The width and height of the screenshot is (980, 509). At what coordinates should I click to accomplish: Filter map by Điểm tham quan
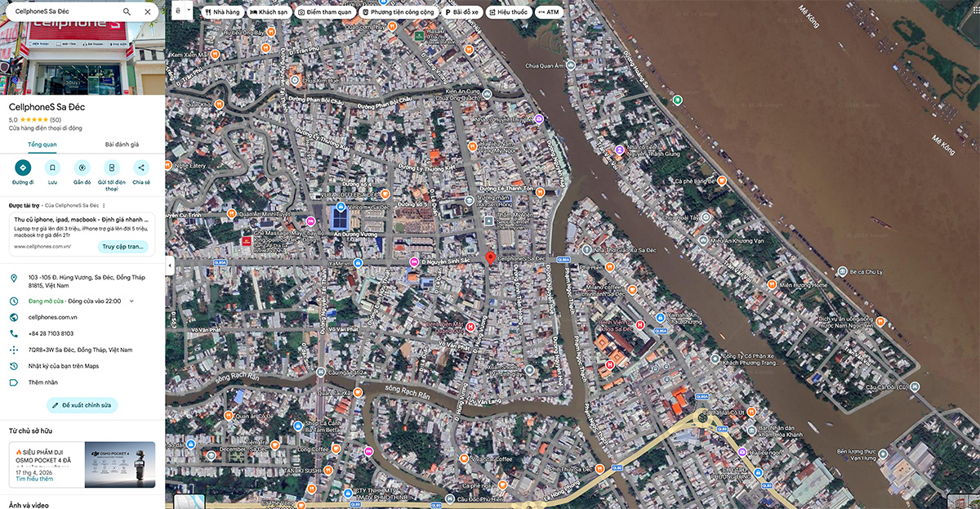pos(325,12)
